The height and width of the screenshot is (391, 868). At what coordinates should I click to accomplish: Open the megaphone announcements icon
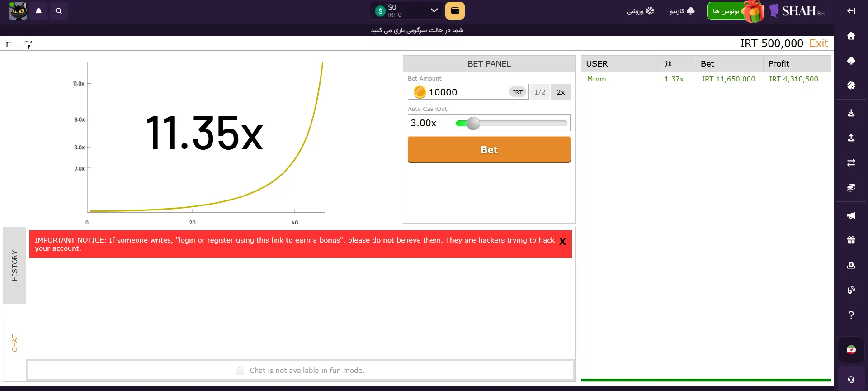pos(851,215)
